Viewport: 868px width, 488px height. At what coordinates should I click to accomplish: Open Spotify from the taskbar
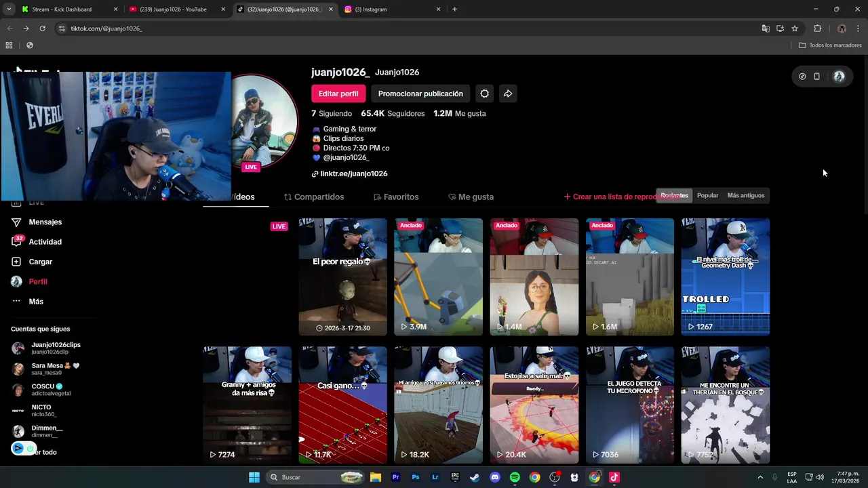coord(515,477)
